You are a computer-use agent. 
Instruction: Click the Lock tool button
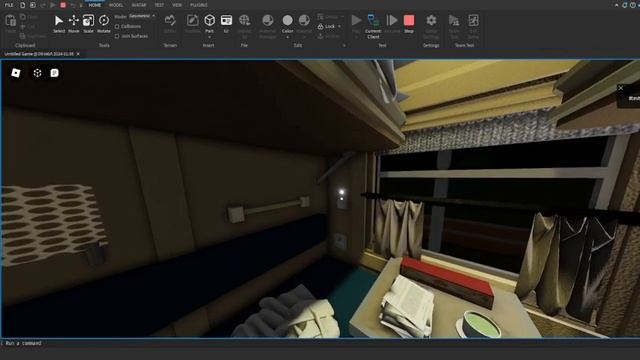327,27
